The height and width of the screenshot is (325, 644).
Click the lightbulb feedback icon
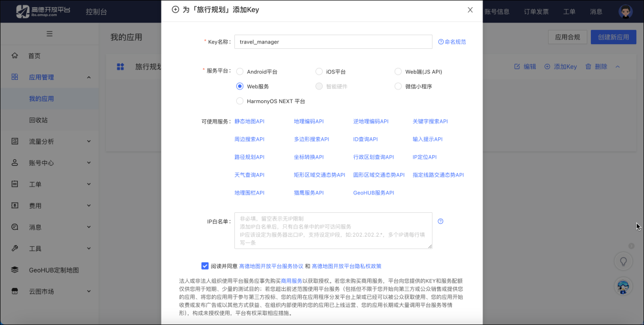pos(624,261)
